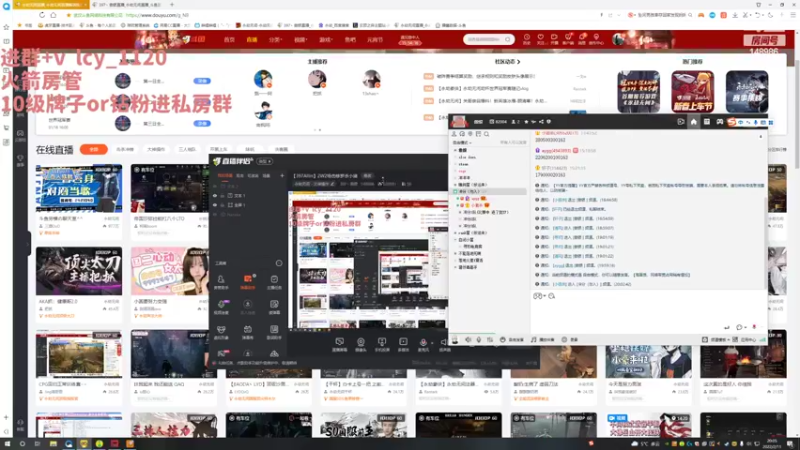
Task: Click the virtual mask icon in streaming toolbox
Action: pos(221,330)
